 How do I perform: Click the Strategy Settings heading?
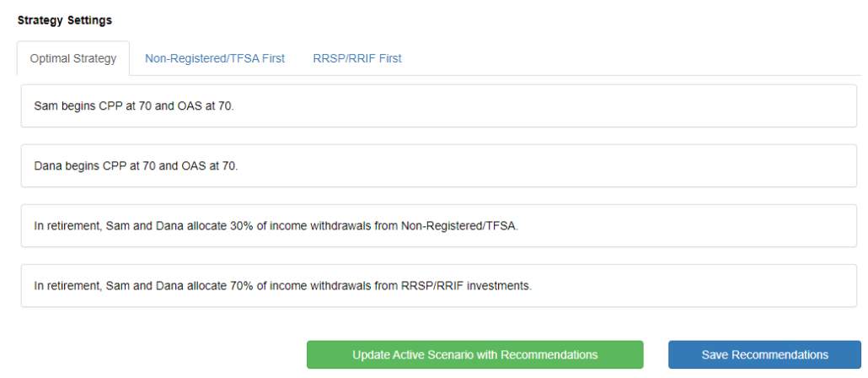tap(65, 19)
